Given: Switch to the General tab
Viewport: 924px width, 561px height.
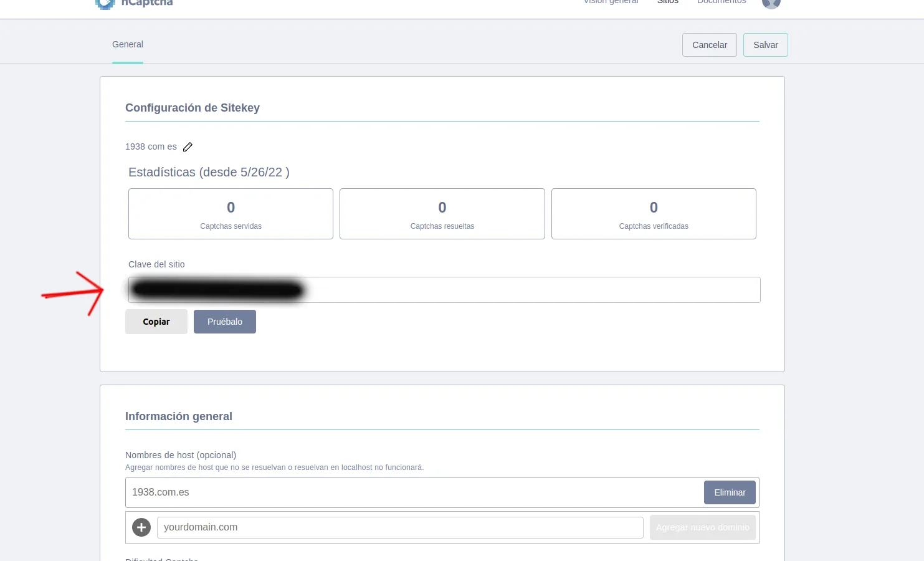Looking at the screenshot, I should (128, 44).
